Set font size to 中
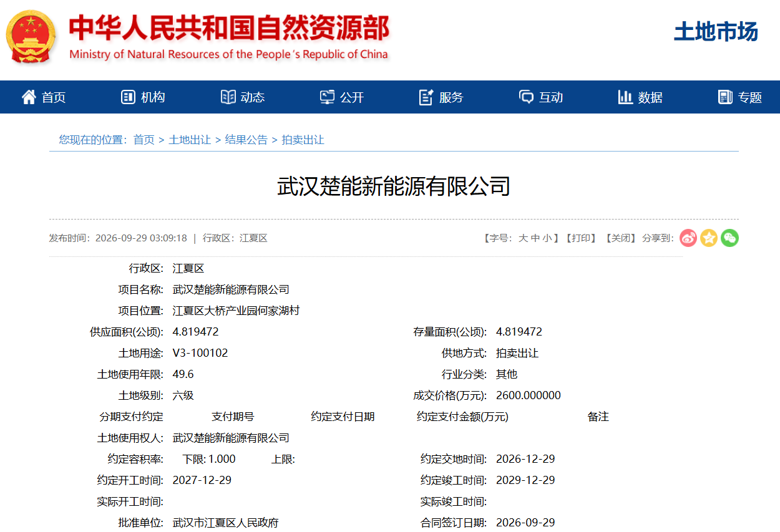Image resolution: width=780 pixels, height=532 pixels. coord(535,238)
